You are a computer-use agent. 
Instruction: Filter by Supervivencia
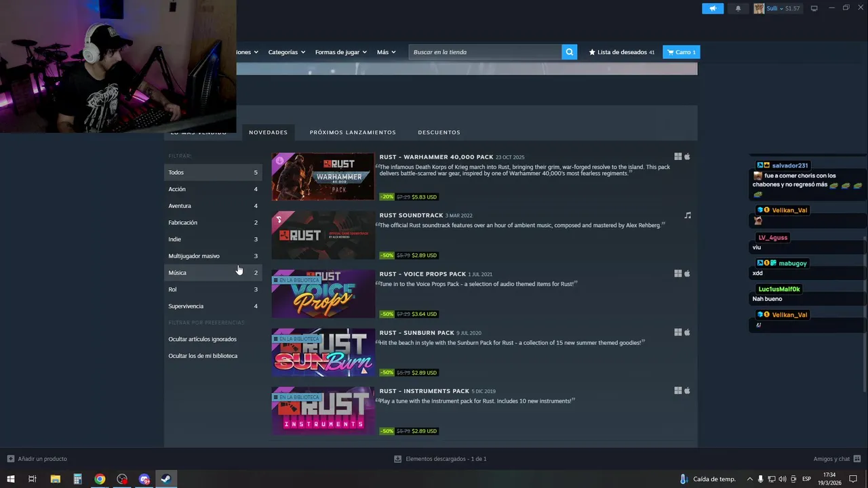pyautogui.click(x=213, y=306)
